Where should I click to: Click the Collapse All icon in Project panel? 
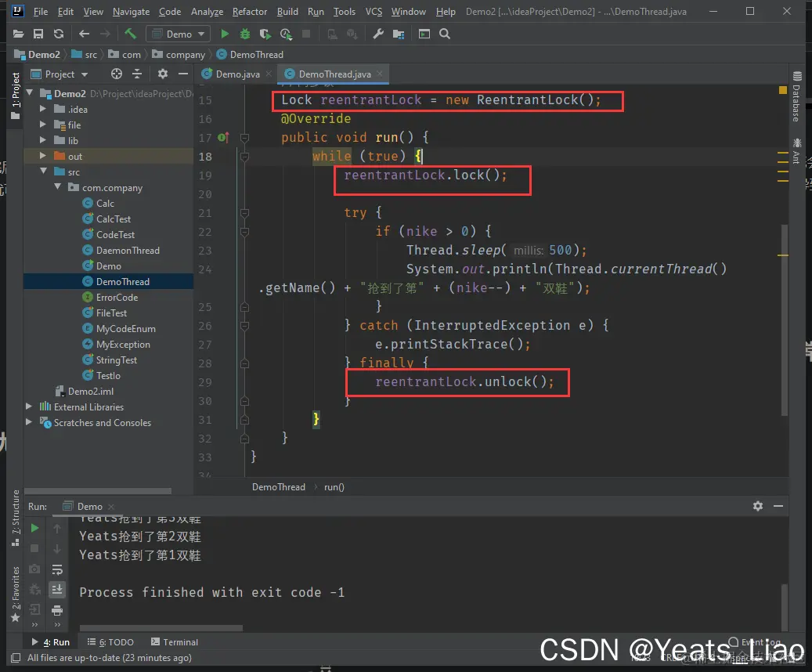click(x=137, y=74)
